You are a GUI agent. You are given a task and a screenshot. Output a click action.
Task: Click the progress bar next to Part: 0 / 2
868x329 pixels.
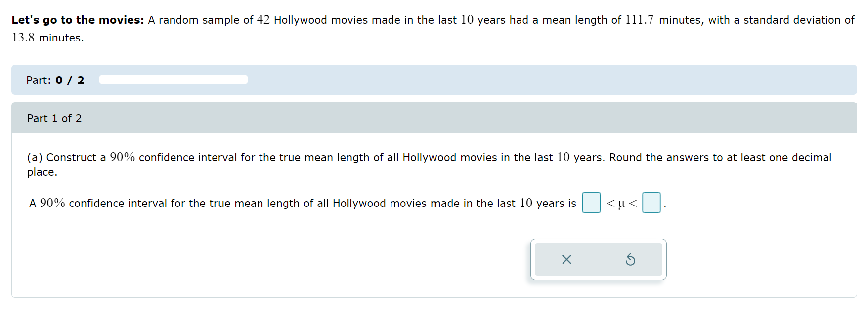(173, 80)
